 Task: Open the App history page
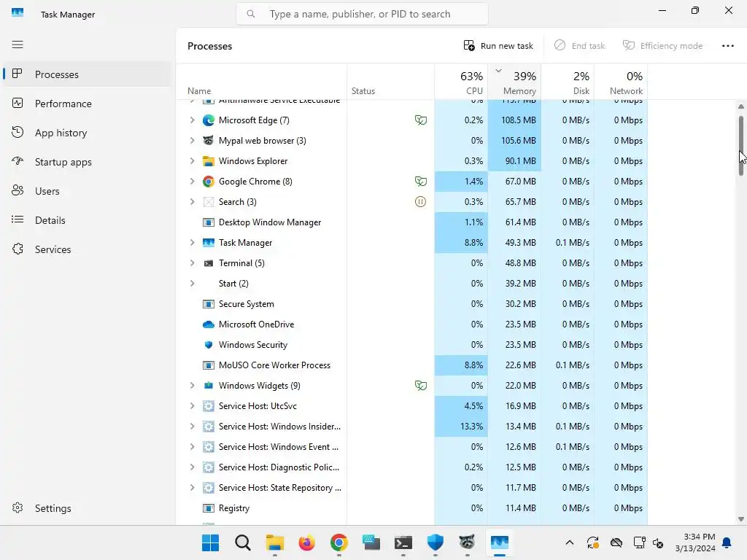[x=88, y=133]
